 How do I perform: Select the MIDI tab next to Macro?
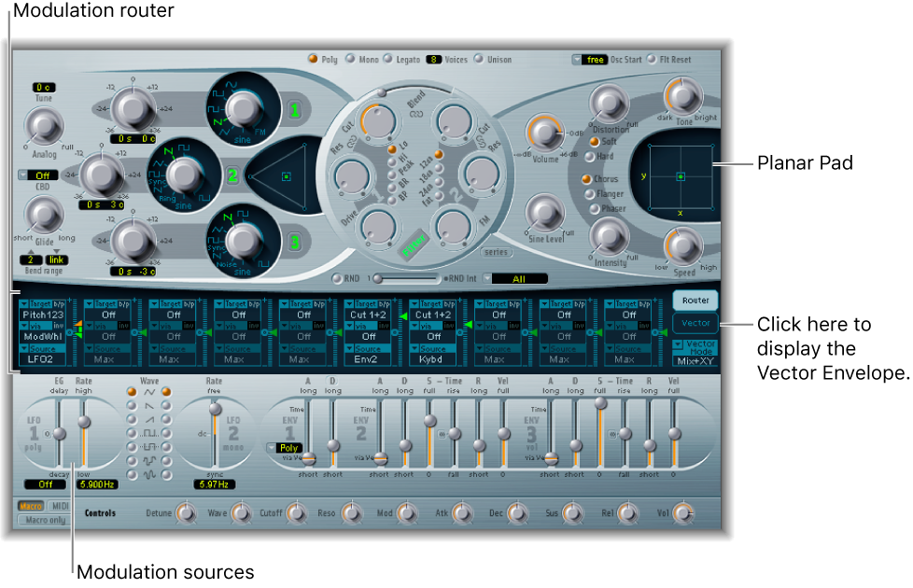click(62, 504)
